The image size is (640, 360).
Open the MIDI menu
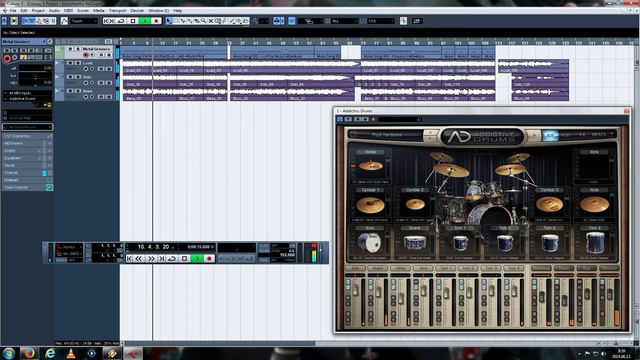pyautogui.click(x=68, y=11)
